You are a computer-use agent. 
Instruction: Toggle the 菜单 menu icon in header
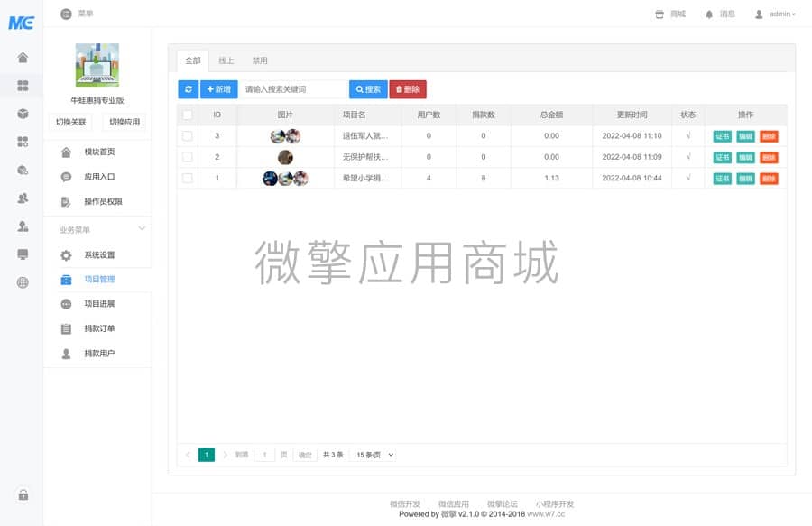tap(66, 14)
